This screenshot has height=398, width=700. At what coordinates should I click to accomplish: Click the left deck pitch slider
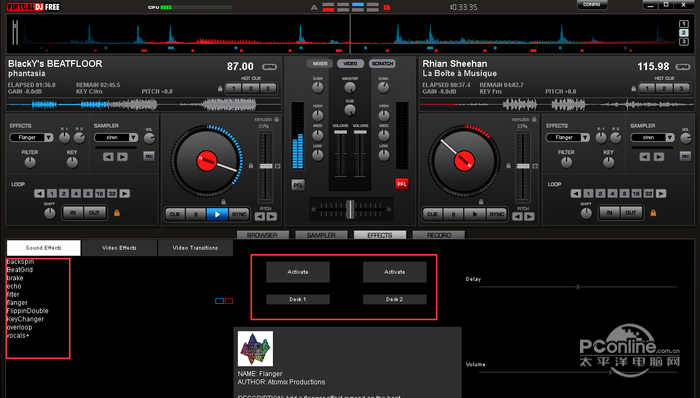[x=266, y=166]
